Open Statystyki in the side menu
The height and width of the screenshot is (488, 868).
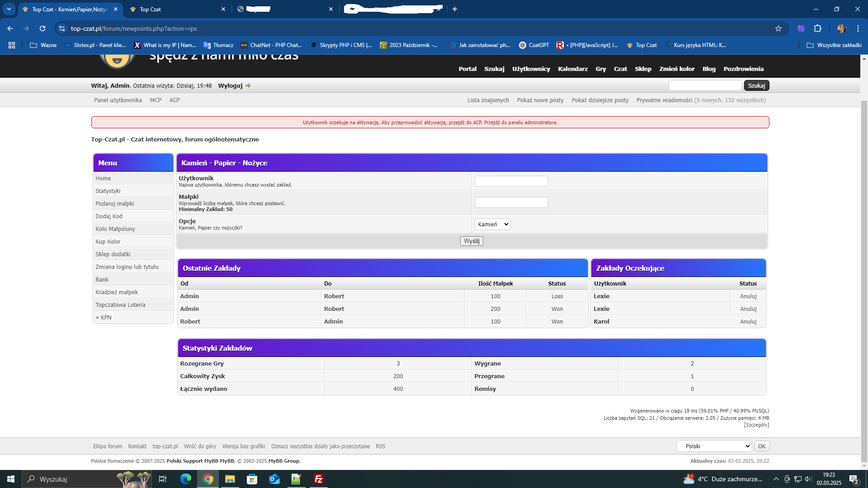[x=108, y=191]
